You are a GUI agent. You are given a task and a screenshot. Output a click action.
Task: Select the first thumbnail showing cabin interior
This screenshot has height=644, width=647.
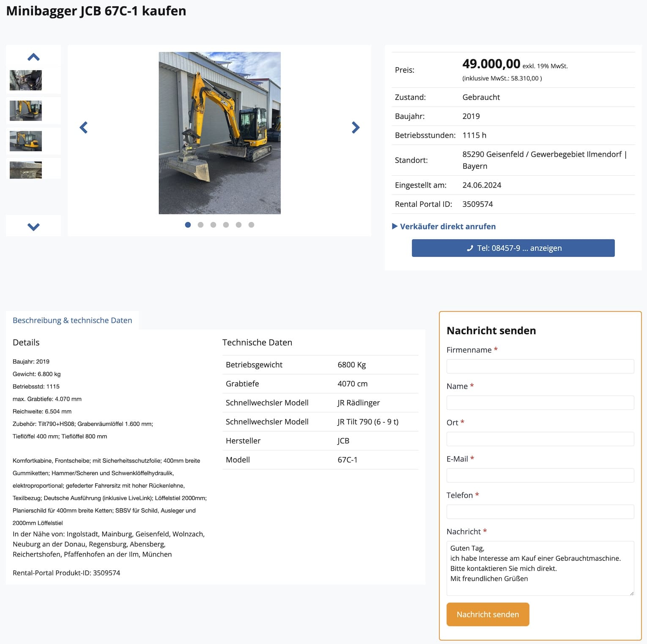26,80
